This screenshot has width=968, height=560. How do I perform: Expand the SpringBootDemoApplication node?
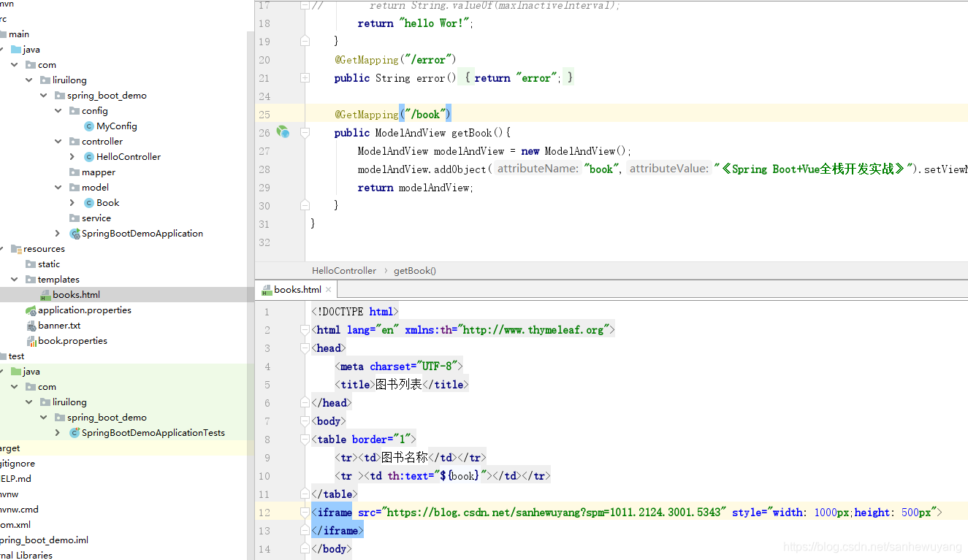pyautogui.click(x=58, y=234)
